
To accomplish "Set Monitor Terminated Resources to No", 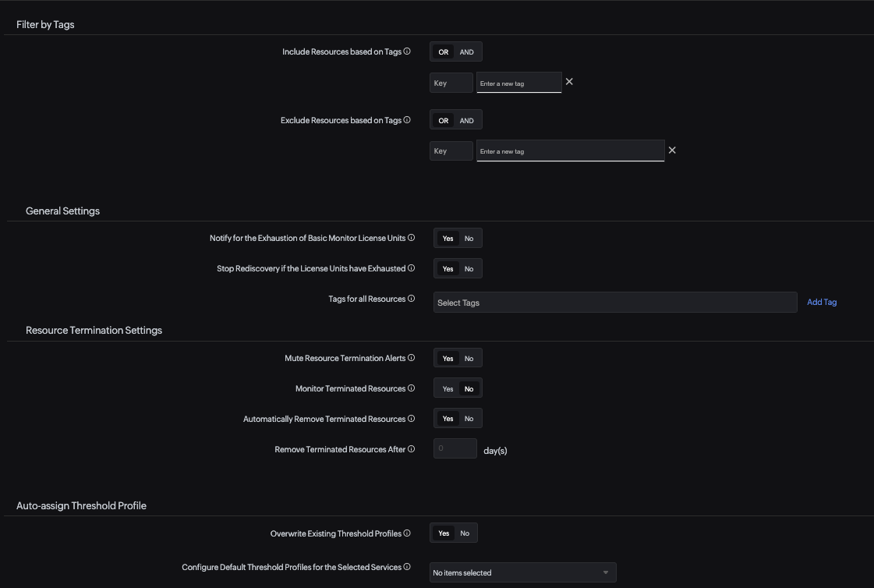I will 469,388.
